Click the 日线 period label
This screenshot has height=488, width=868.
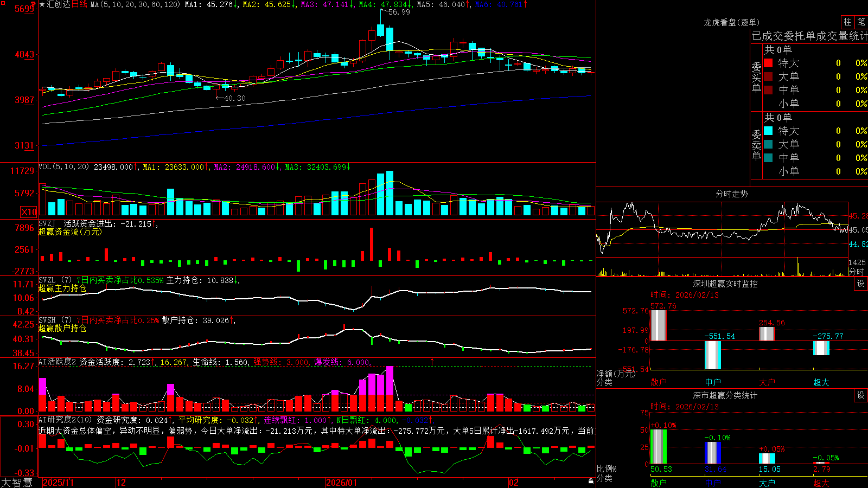[79, 4]
